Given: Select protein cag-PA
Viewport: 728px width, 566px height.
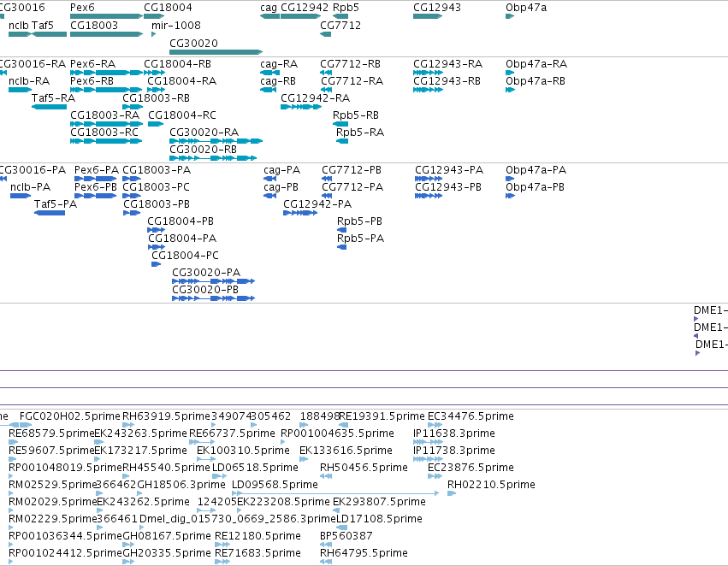Looking at the screenshot, I should click(x=269, y=179).
